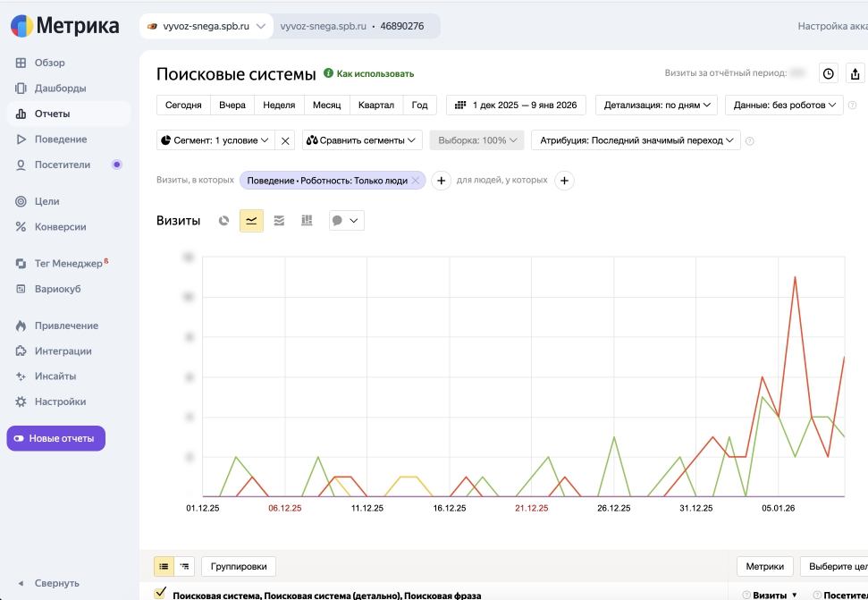Image resolution: width=868 pixels, height=600 pixels.
Task: Open Отчеты in the sidebar
Action: pos(52,114)
